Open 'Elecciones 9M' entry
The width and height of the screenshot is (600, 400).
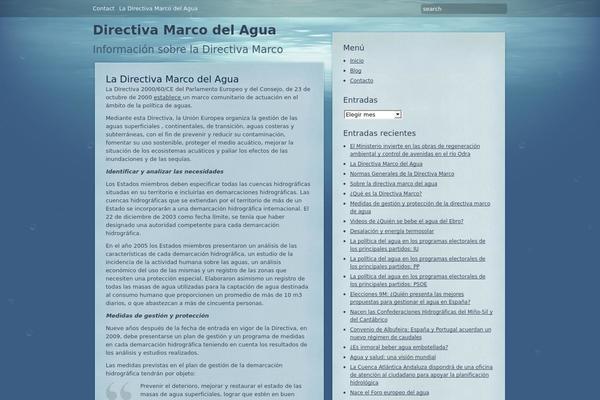(x=410, y=298)
